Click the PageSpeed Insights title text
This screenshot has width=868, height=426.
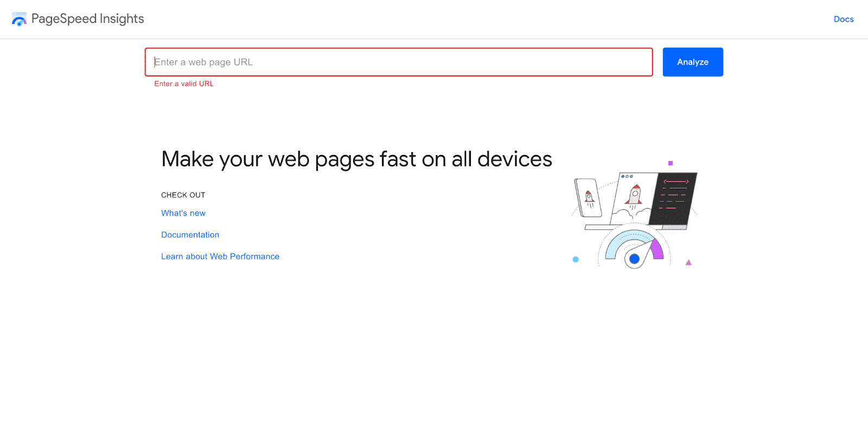[88, 19]
